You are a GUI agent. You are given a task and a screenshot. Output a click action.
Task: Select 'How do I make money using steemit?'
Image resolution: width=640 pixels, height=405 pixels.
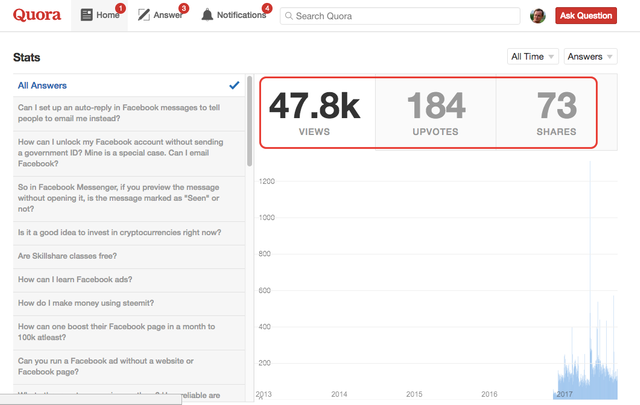point(129,304)
